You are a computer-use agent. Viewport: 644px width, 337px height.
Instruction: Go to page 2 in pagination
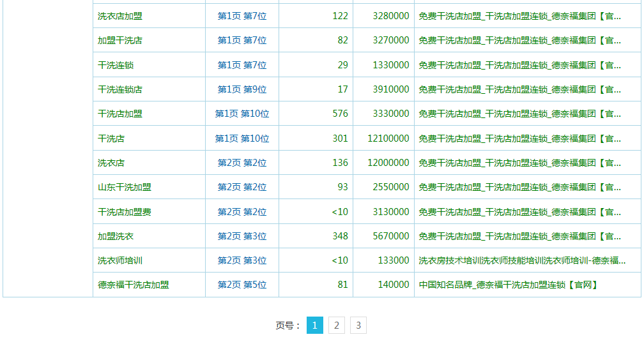tap(337, 326)
